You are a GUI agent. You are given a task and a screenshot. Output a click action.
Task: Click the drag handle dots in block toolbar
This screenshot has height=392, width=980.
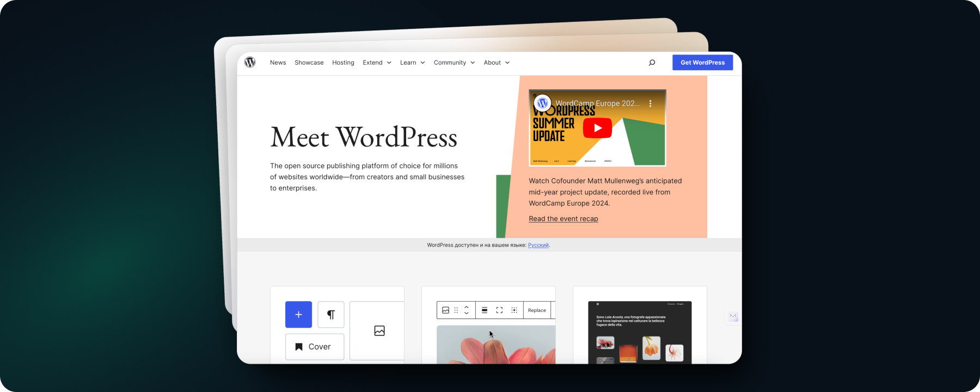(456, 310)
